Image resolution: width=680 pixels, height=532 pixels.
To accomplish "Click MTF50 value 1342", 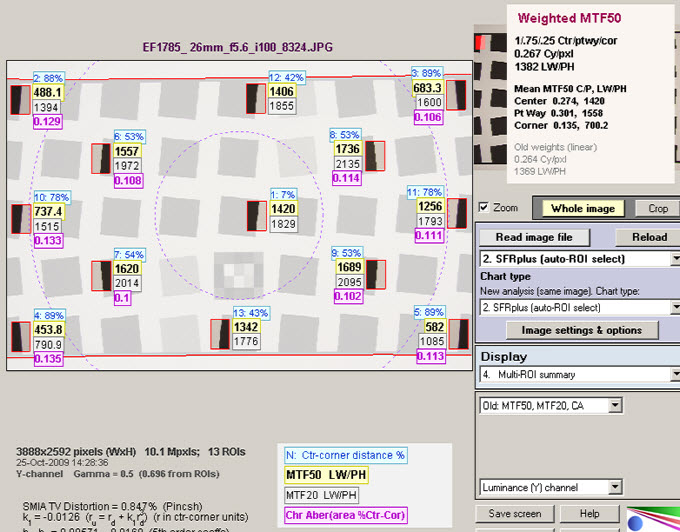I will pyautogui.click(x=246, y=327).
